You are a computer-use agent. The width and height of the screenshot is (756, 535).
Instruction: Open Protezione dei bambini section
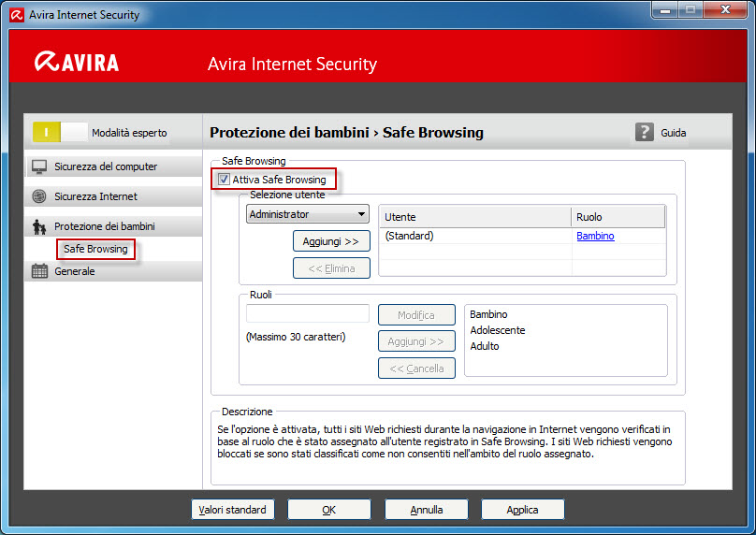[x=114, y=226]
